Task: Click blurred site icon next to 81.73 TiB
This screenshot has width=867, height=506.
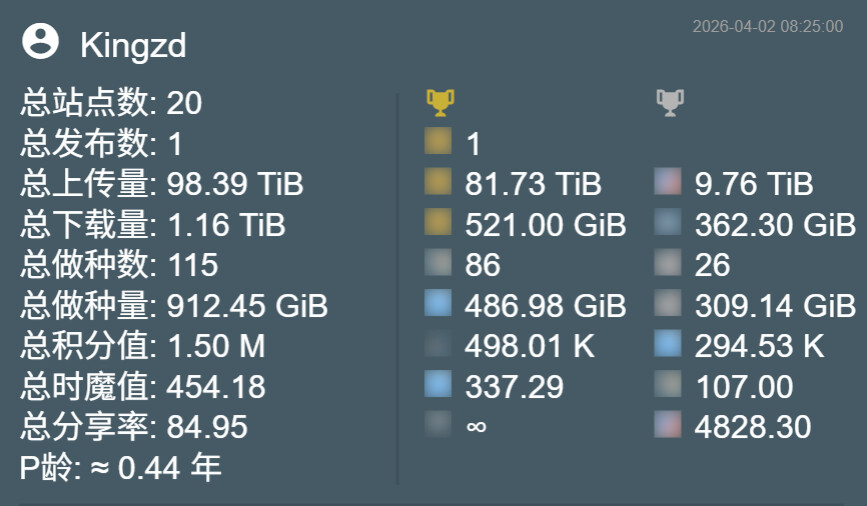Action: (x=438, y=182)
